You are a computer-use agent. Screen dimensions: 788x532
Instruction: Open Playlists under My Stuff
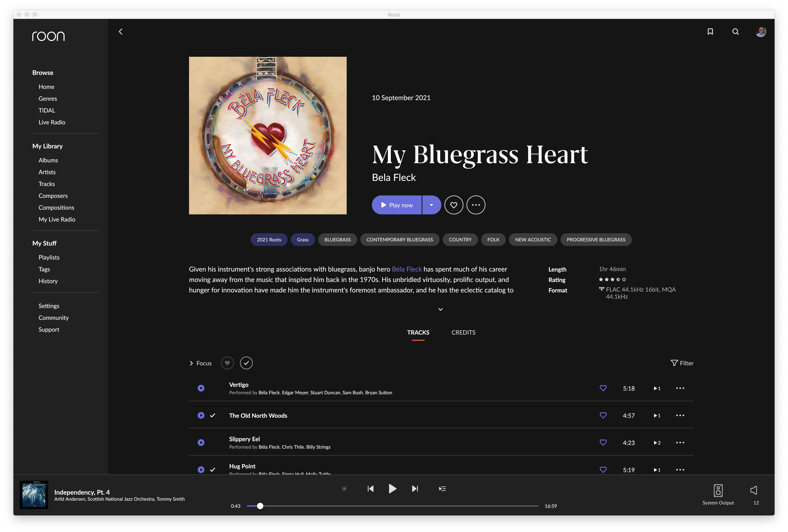[x=49, y=257]
